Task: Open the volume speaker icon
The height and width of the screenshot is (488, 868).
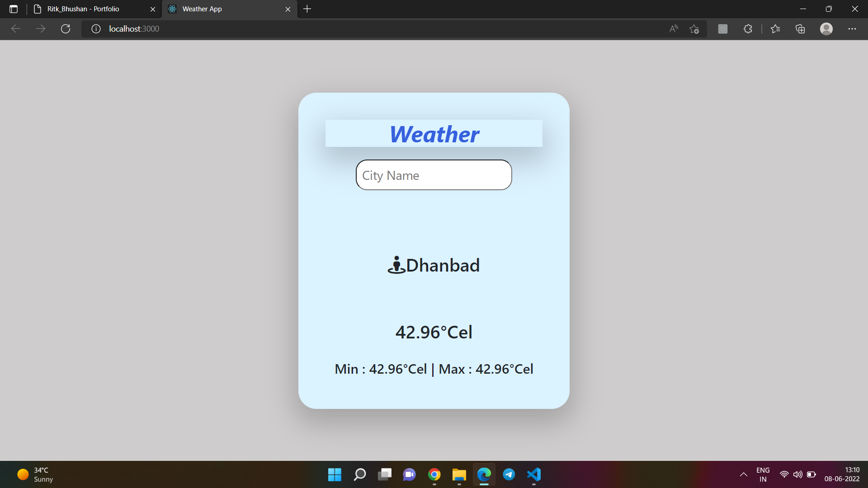Action: [798, 474]
